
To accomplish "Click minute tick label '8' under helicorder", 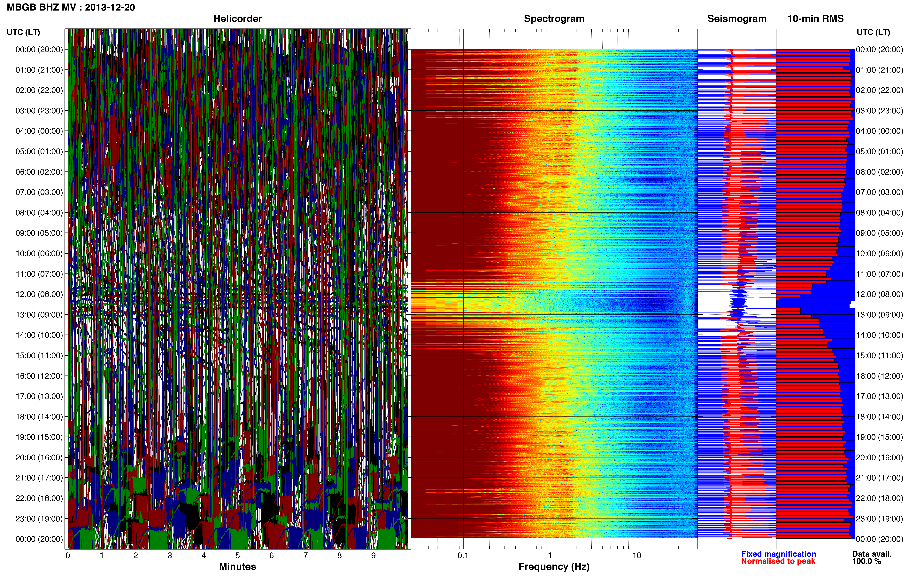I will point(340,555).
